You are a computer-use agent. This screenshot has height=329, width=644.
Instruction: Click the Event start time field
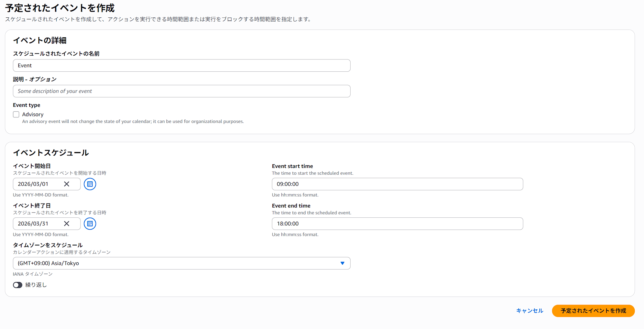point(397,184)
